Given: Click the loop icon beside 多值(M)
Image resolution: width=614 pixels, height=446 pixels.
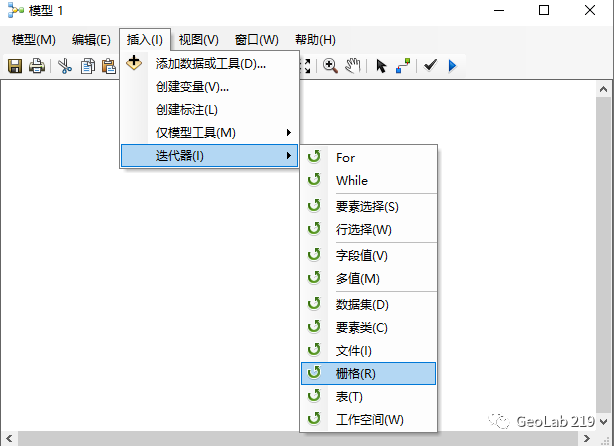Looking at the screenshot, I should coord(314,278).
